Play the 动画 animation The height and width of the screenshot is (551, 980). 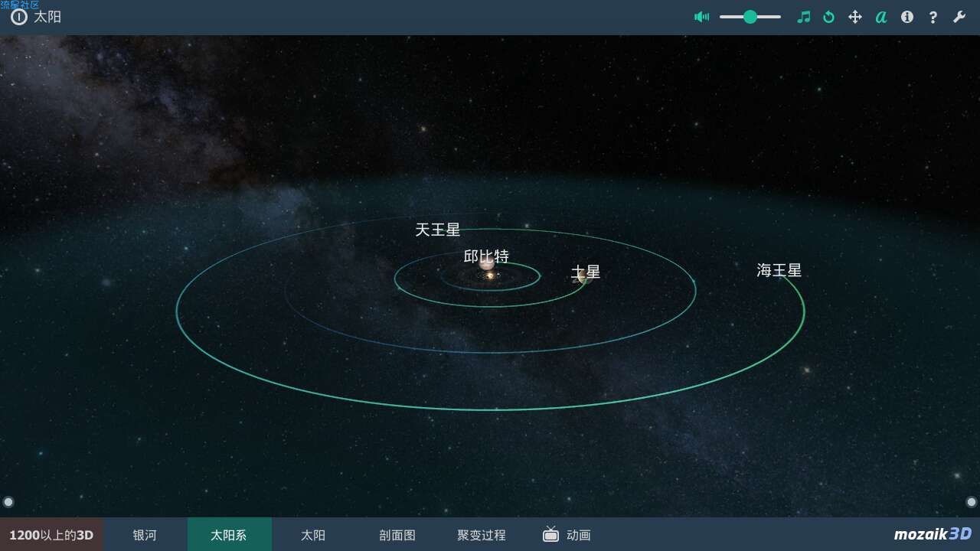567,535
